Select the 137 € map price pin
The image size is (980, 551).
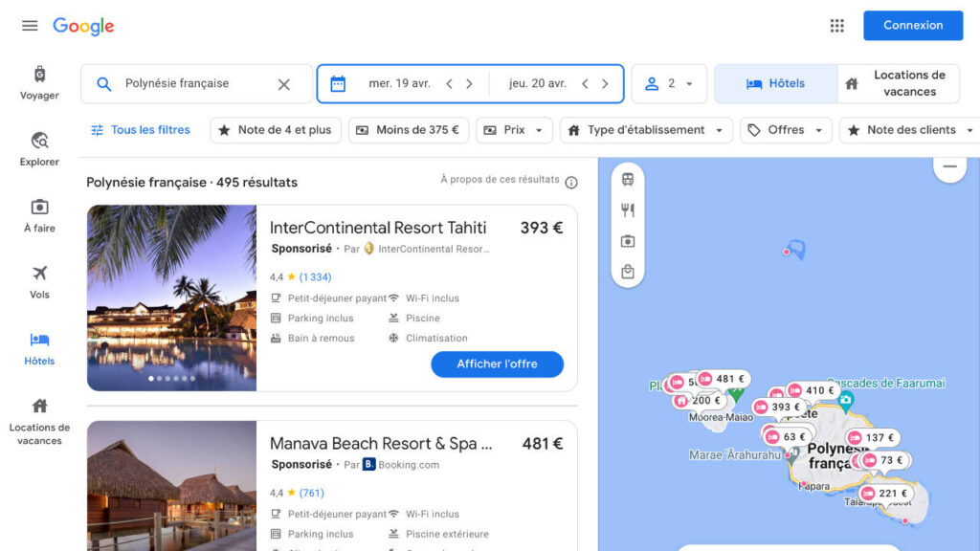tap(873, 438)
